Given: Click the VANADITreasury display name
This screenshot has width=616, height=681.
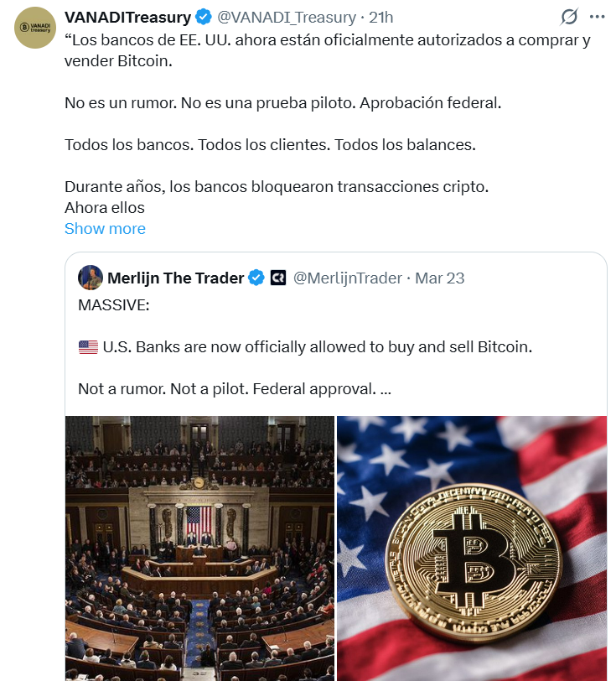Looking at the screenshot, I should click(127, 18).
